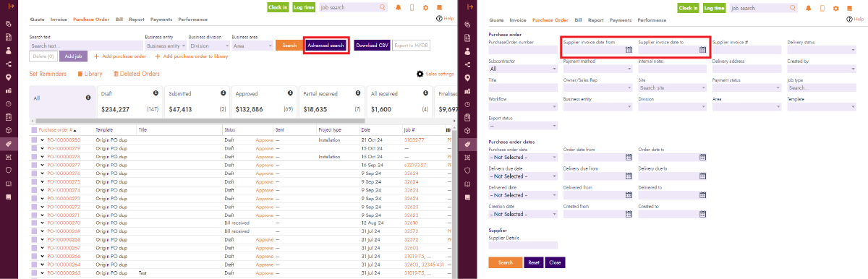The width and height of the screenshot is (868, 279).
Task: Click the Supplier Details input field
Action: 522,245
